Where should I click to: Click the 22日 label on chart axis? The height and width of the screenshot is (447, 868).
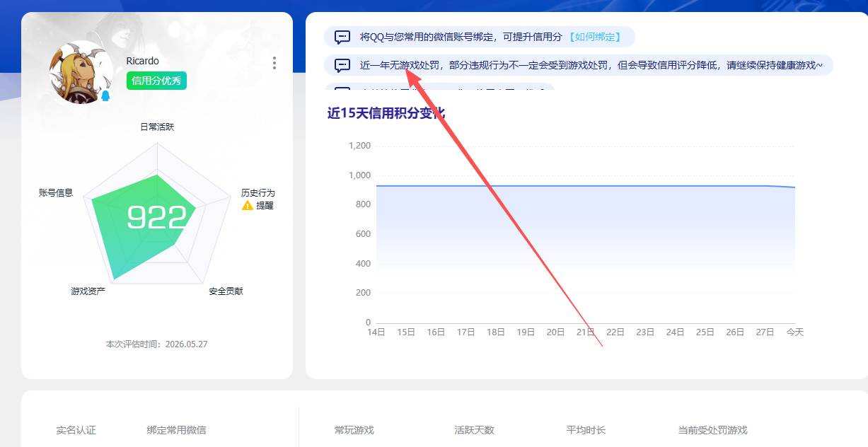click(615, 332)
